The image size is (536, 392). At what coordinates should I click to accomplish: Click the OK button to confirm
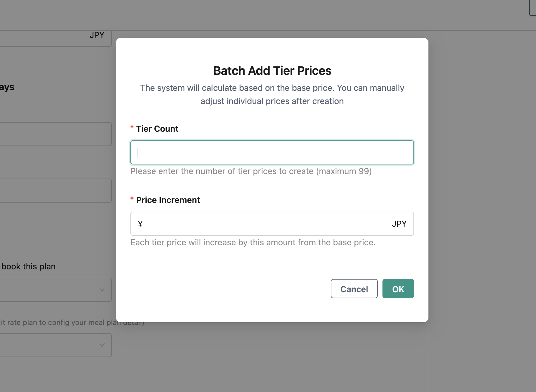click(x=398, y=289)
